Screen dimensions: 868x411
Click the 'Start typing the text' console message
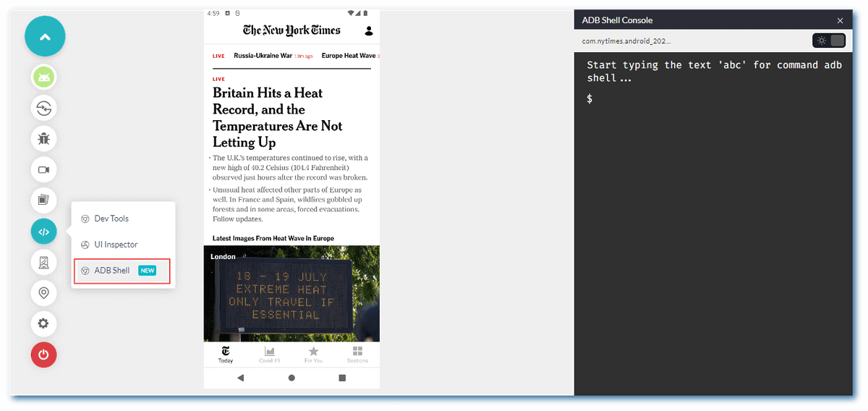(x=715, y=72)
